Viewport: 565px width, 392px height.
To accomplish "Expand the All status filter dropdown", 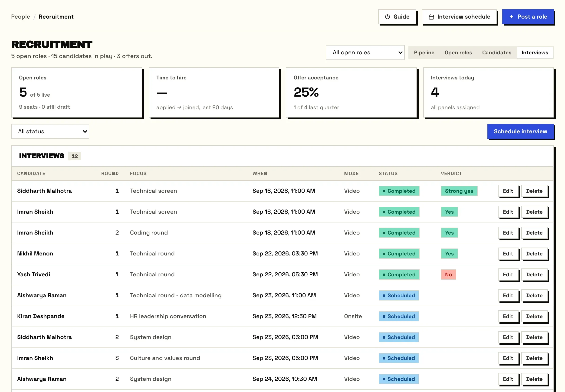I will (50, 131).
